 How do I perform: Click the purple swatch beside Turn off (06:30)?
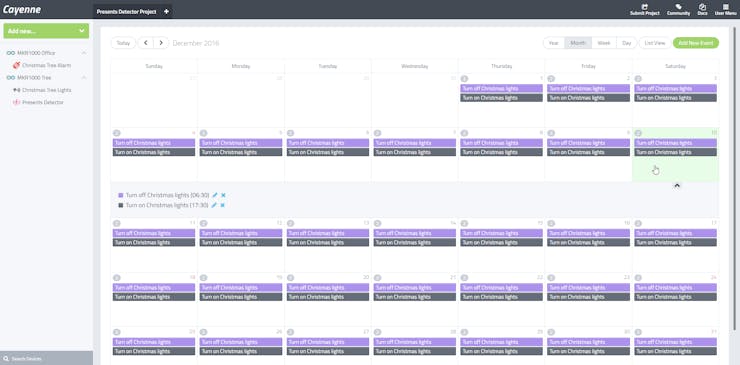(121, 195)
